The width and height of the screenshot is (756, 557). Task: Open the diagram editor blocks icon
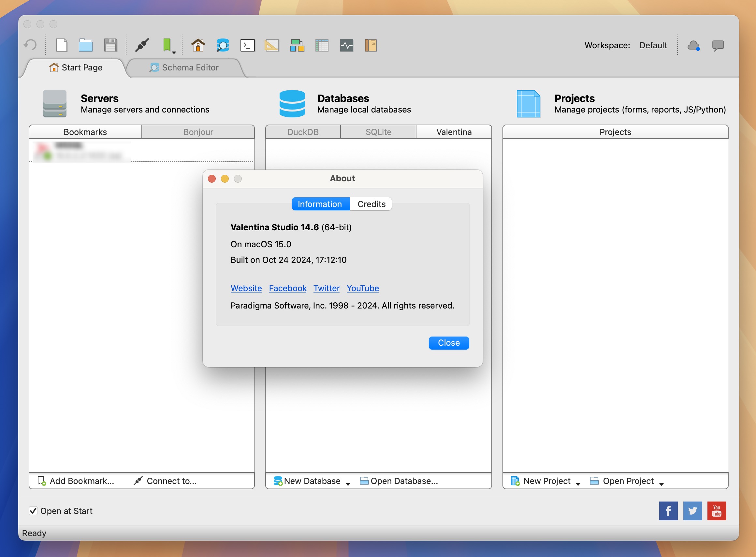297,45
